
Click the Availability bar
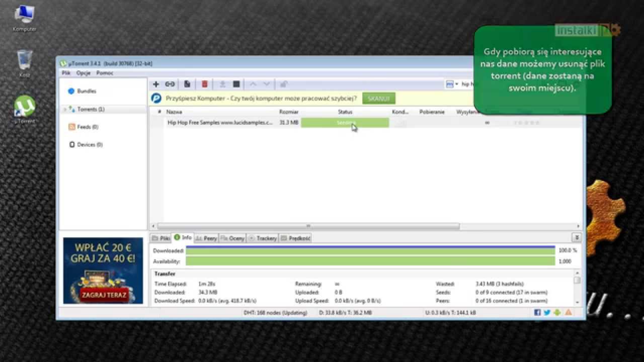click(x=370, y=261)
